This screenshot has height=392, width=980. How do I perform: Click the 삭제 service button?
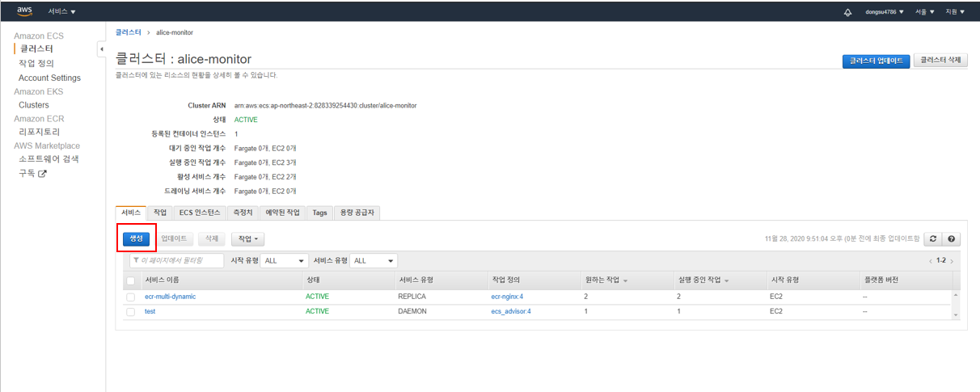(x=212, y=239)
